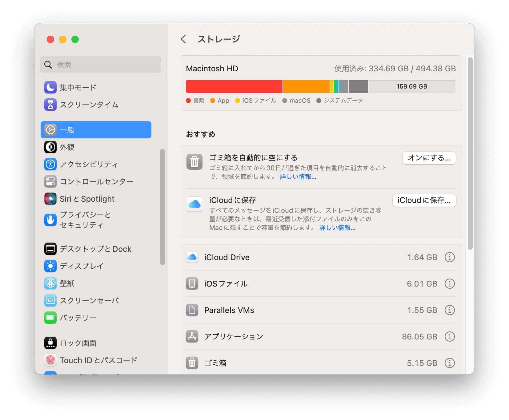Open 外観 settings
509x420 pixels.
(x=96, y=147)
